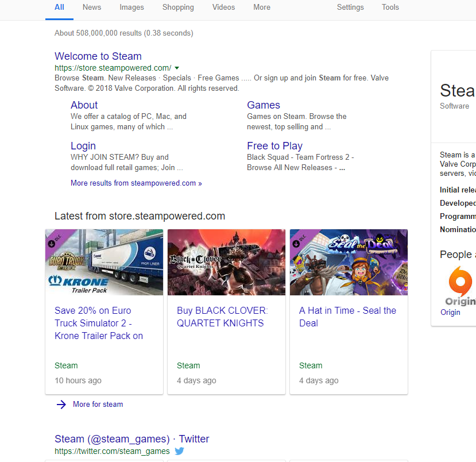Open the Login sitelink
Viewport: 476px width, 462px height.
83,146
